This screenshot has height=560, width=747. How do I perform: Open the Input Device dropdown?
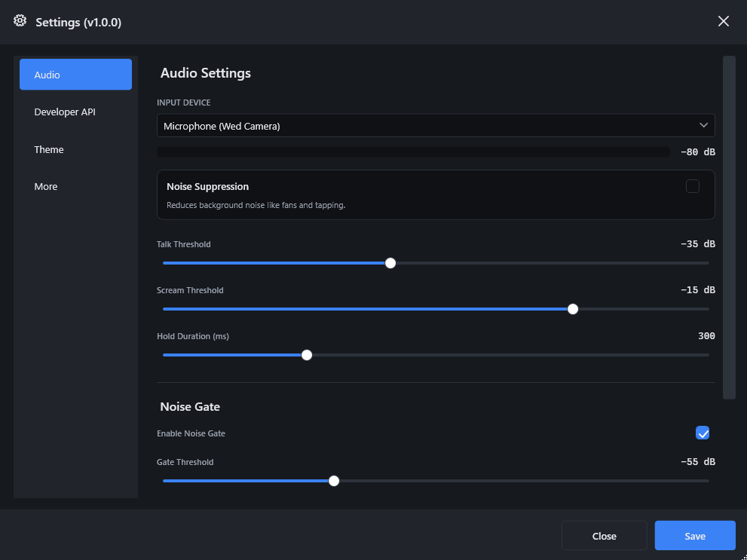pyautogui.click(x=435, y=126)
